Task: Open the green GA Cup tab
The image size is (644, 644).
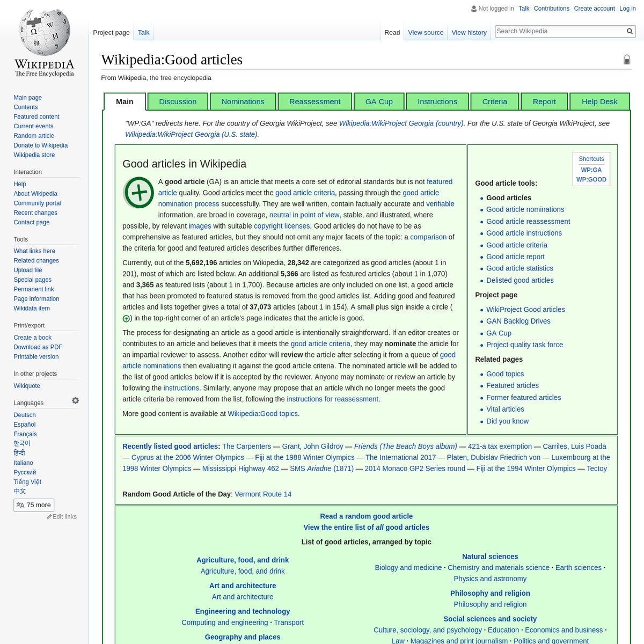Action: point(379,101)
